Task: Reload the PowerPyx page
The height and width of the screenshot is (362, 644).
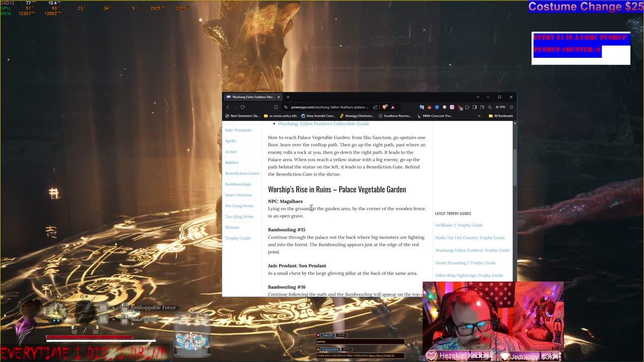Action: (243, 107)
